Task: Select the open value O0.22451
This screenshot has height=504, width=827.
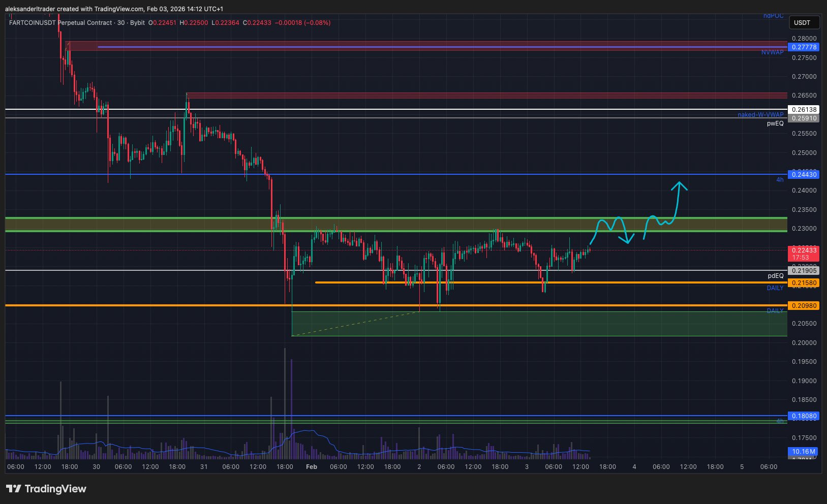Action: pyautogui.click(x=162, y=23)
